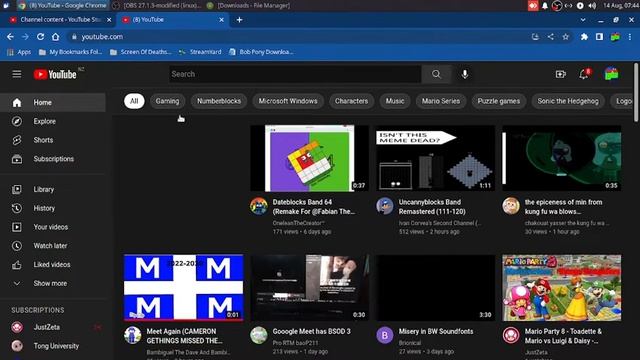640x360 pixels.
Task: Go to the Chrome home page
Action: [56, 37]
